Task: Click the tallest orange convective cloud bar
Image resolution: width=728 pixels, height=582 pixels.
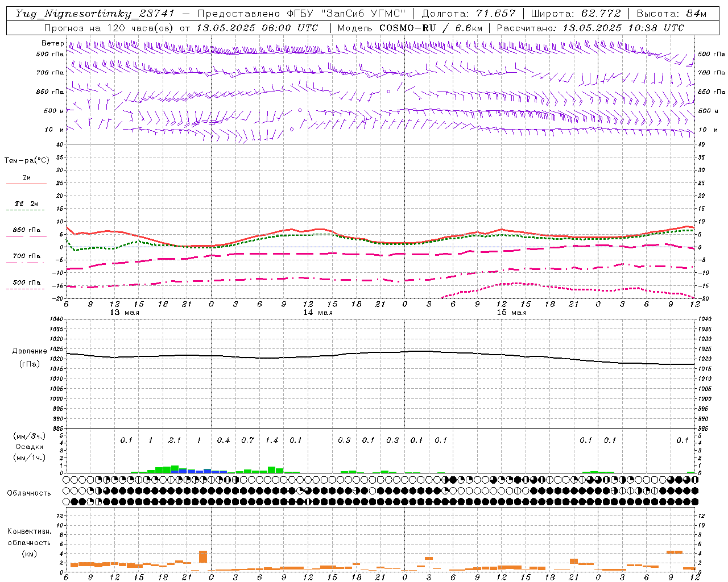Action: [x=203, y=556]
